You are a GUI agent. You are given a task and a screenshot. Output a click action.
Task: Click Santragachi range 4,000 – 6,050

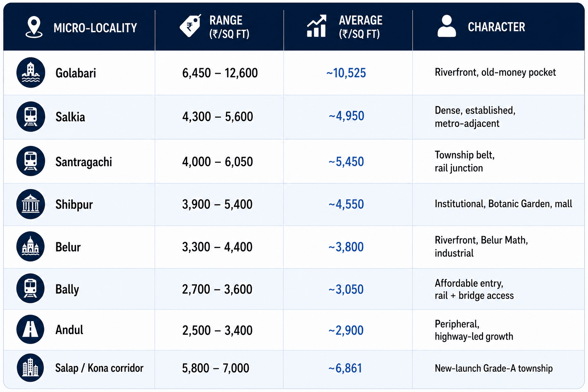pos(217,162)
